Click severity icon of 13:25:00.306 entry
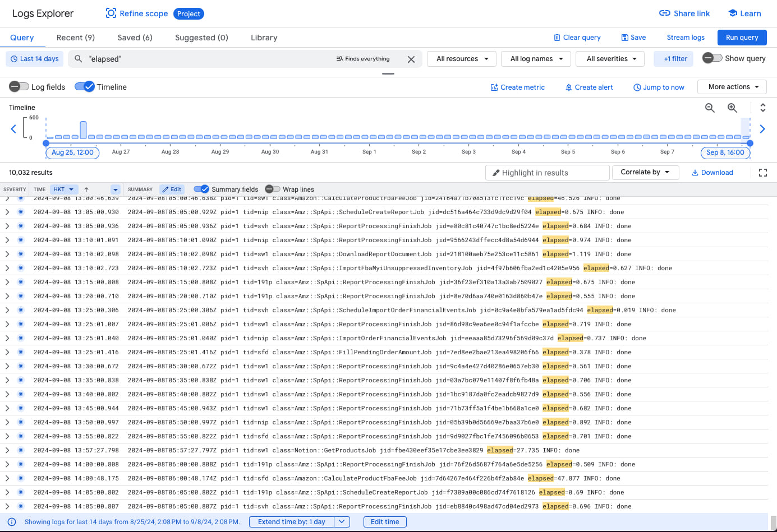777x532 pixels. tap(21, 310)
